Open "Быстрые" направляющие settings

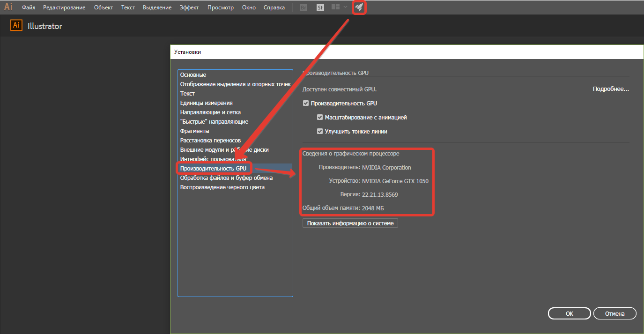pyautogui.click(x=235, y=122)
